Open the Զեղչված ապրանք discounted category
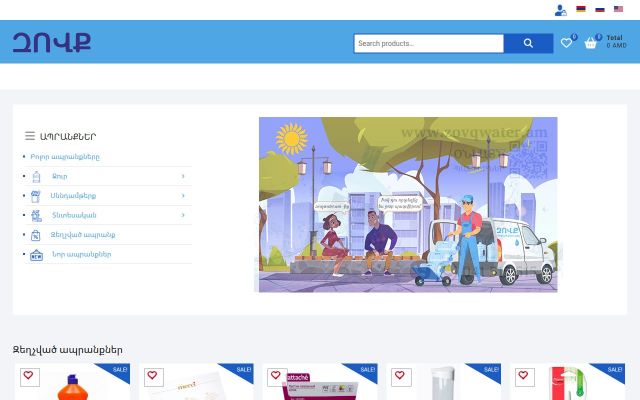This screenshot has height=400, width=640. [83, 235]
